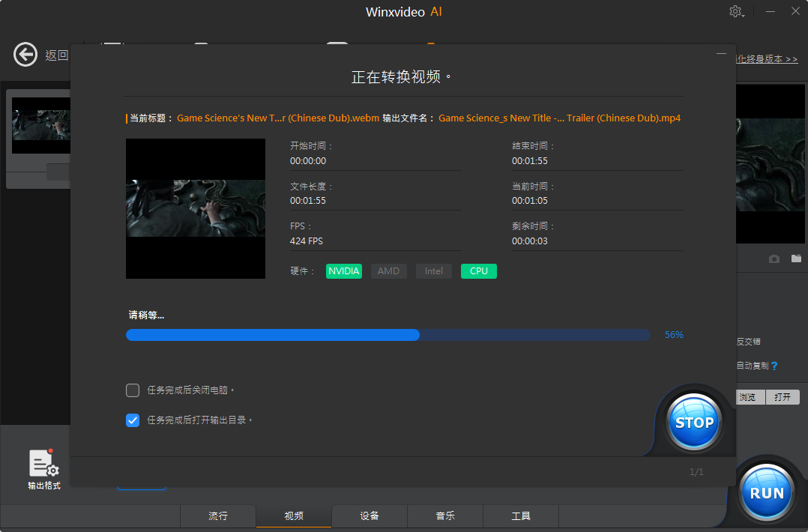Image resolution: width=808 pixels, height=532 pixels.
Task: Stop the conversion with STOP button
Action: 693,423
